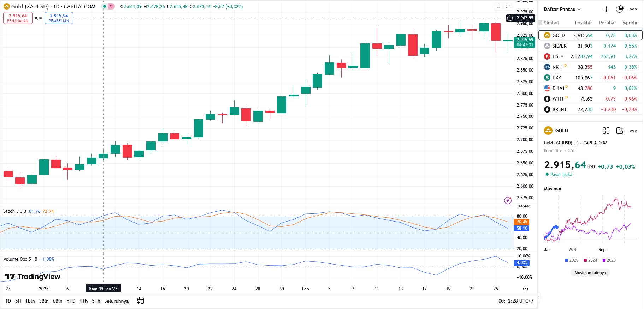644x309 pixels.
Task: Select the 3Bln time range
Action: (44, 301)
